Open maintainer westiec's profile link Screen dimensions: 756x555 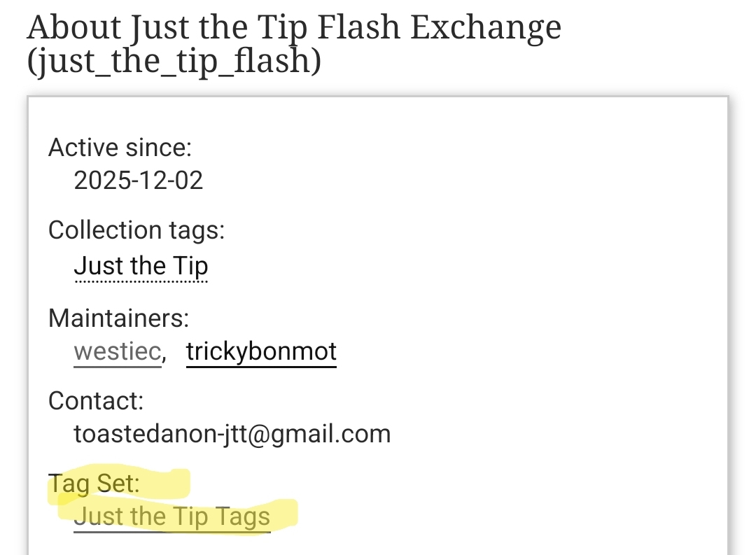pos(118,351)
